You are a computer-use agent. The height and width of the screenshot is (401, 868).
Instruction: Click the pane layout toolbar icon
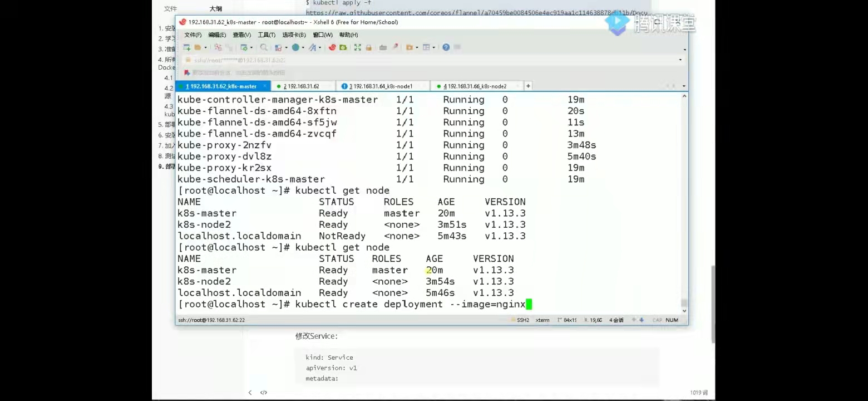(426, 47)
